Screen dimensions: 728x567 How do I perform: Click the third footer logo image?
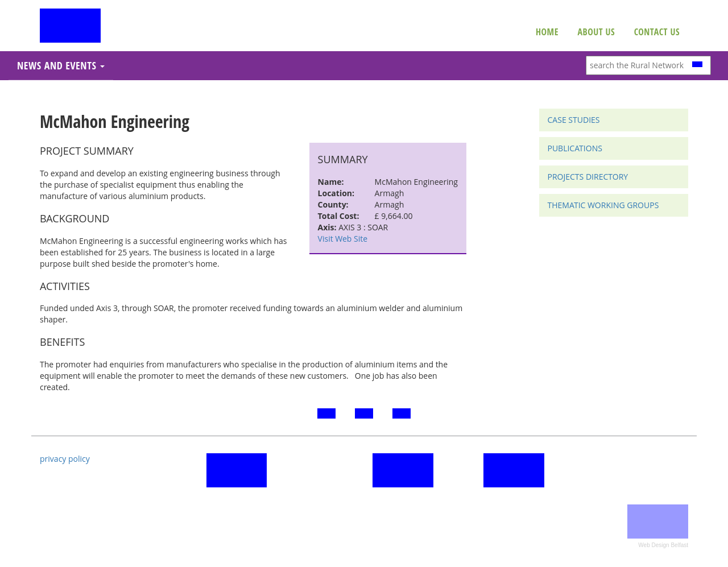[514, 470]
